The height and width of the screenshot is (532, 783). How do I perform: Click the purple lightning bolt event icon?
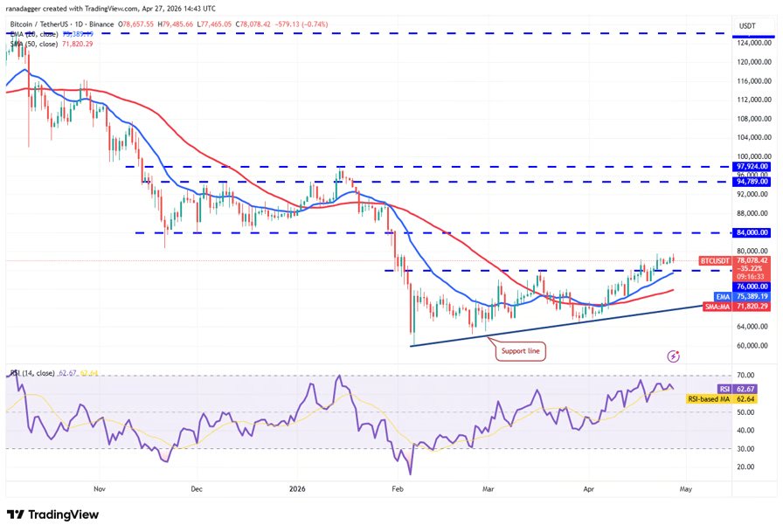click(673, 356)
